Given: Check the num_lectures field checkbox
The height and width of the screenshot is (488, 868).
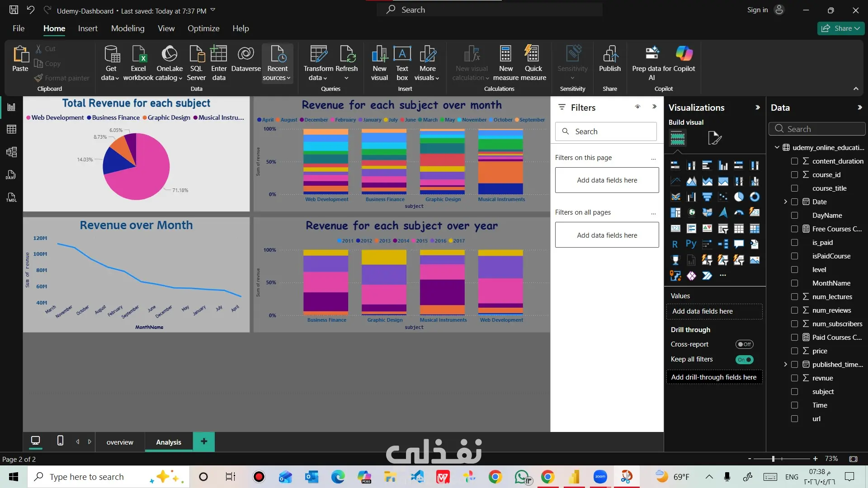Looking at the screenshot, I should 794,297.
